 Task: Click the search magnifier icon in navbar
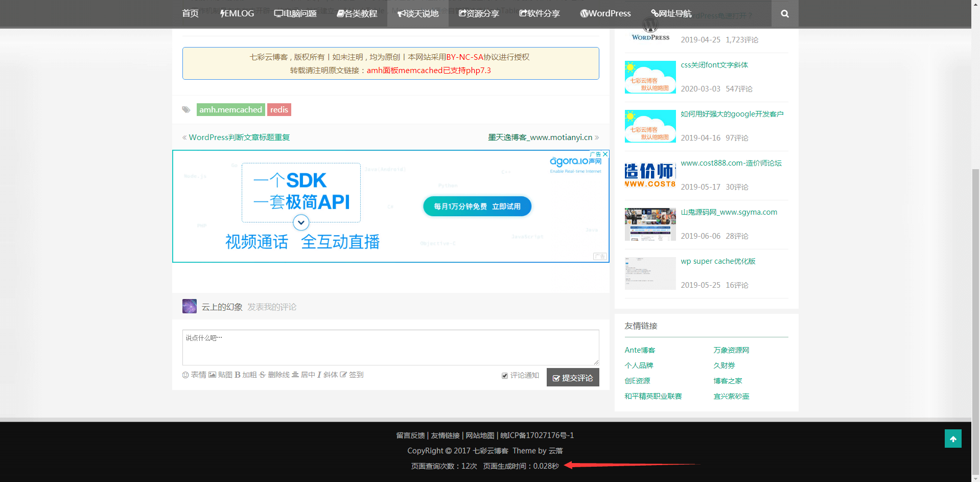pos(784,14)
